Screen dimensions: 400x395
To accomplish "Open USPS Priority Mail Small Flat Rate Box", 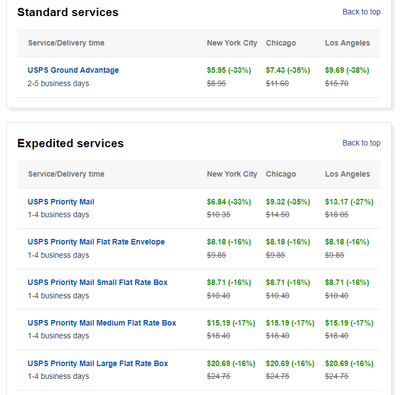I will pyautogui.click(x=97, y=282).
